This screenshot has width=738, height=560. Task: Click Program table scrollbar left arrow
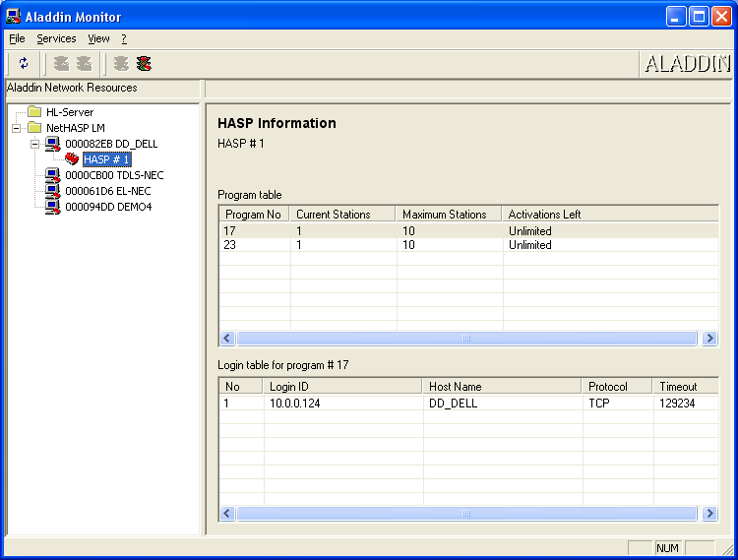tap(227, 338)
